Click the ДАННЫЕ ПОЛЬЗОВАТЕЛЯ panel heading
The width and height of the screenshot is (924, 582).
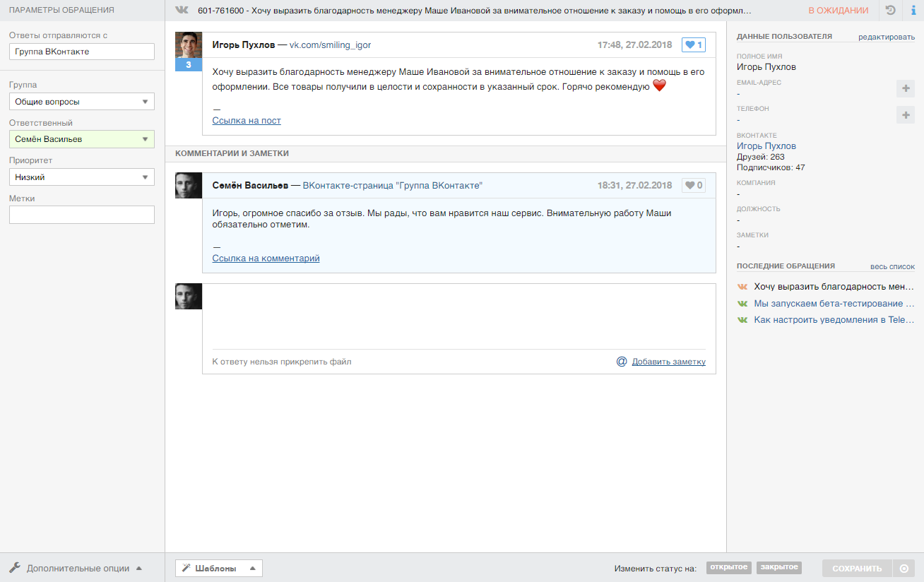[x=784, y=36]
